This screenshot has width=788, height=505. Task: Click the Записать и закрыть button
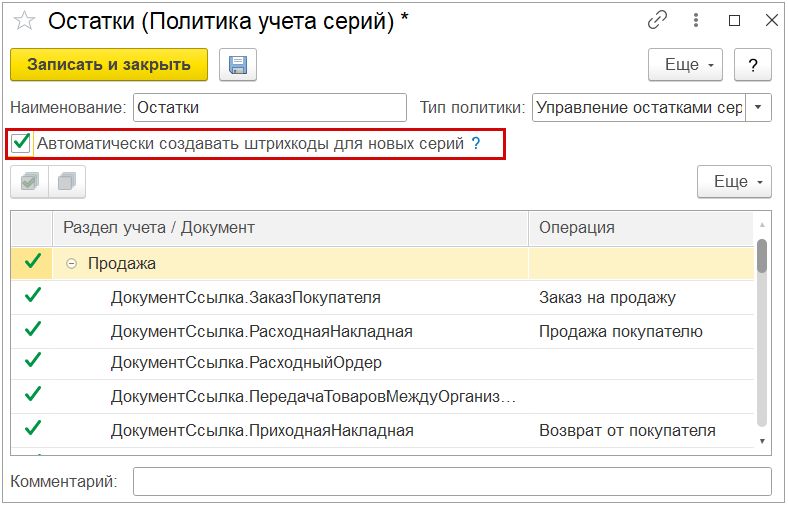(109, 65)
